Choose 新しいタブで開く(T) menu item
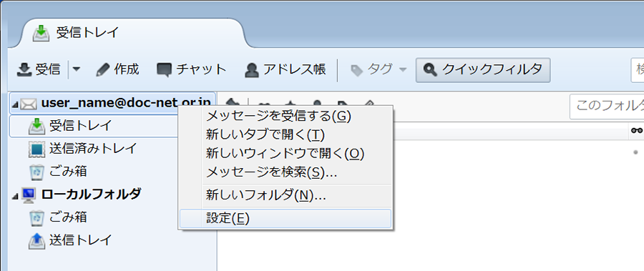644x271 pixels. (x=286, y=134)
